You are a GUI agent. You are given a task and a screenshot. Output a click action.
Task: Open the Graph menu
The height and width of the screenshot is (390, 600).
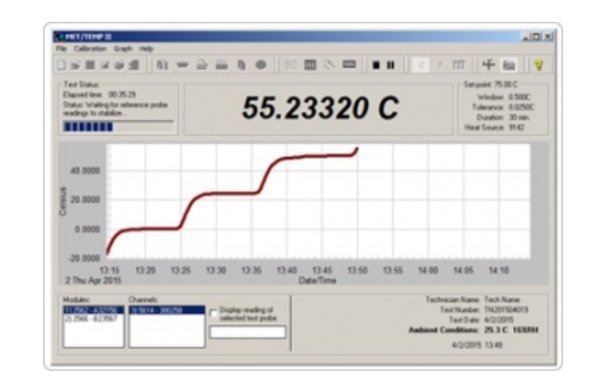pos(123,49)
